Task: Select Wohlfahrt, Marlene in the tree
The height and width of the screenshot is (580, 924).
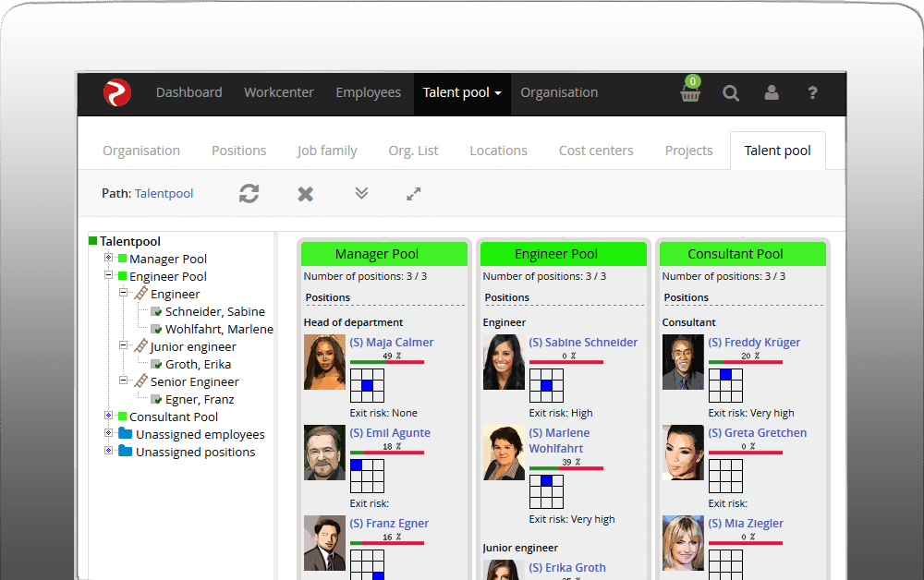Action: pos(219,329)
